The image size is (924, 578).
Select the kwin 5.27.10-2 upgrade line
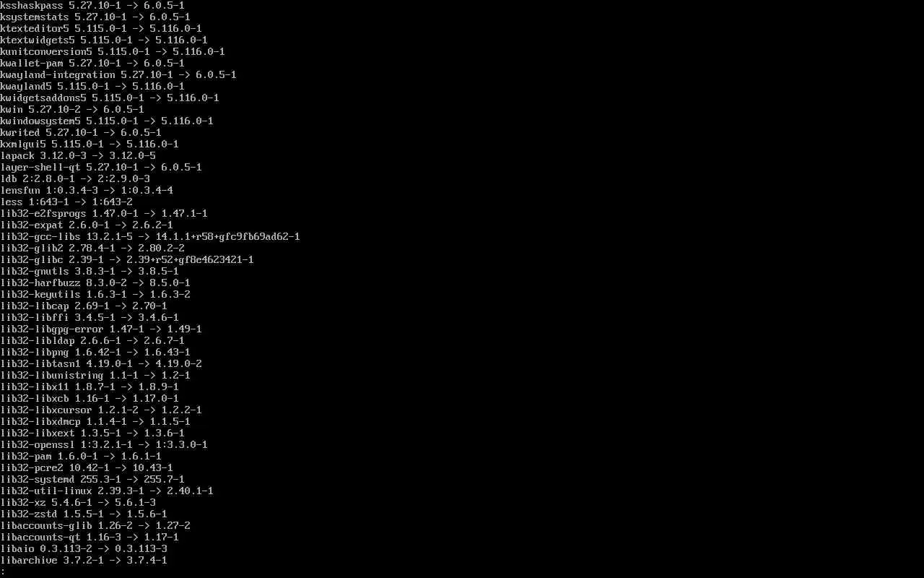(x=72, y=109)
